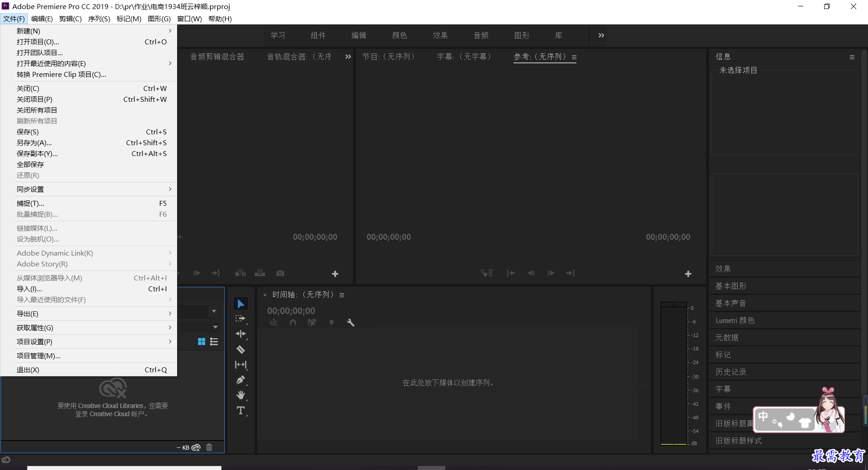868x470 pixels.
Task: Switch to 颜色 workspace tab
Action: click(x=400, y=35)
